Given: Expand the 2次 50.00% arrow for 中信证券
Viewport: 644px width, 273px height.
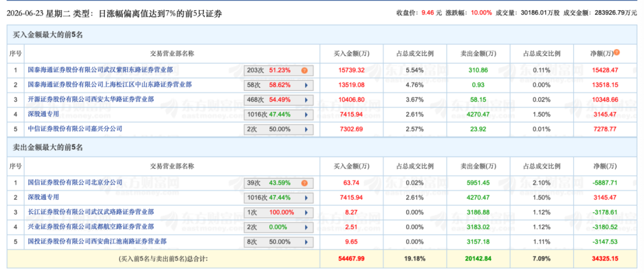Looking at the screenshot, I should click(306, 129).
